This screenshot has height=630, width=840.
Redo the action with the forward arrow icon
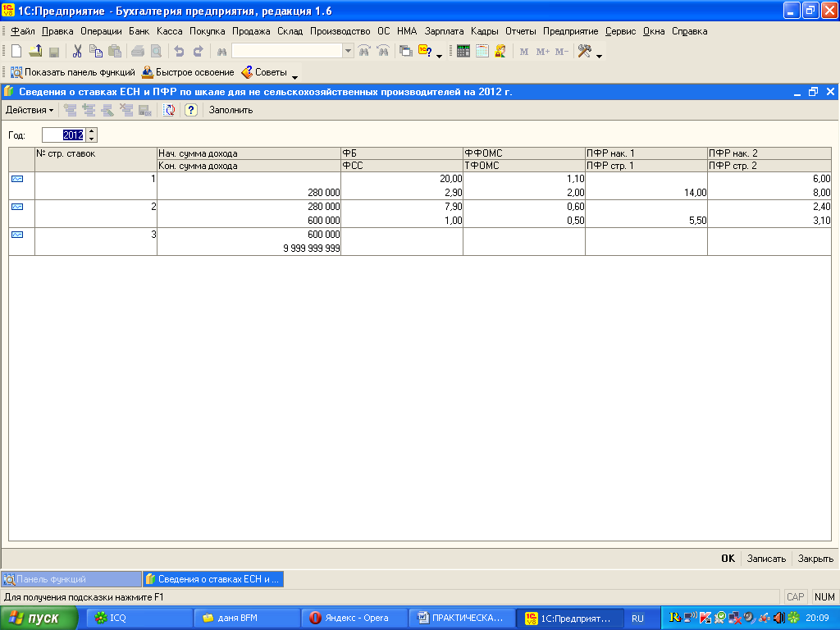pos(199,52)
